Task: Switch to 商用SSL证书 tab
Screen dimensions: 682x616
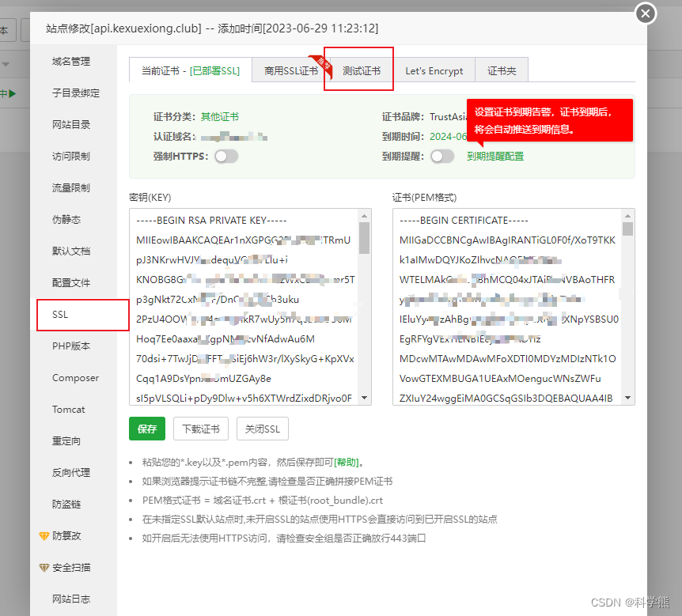Action: (x=291, y=70)
